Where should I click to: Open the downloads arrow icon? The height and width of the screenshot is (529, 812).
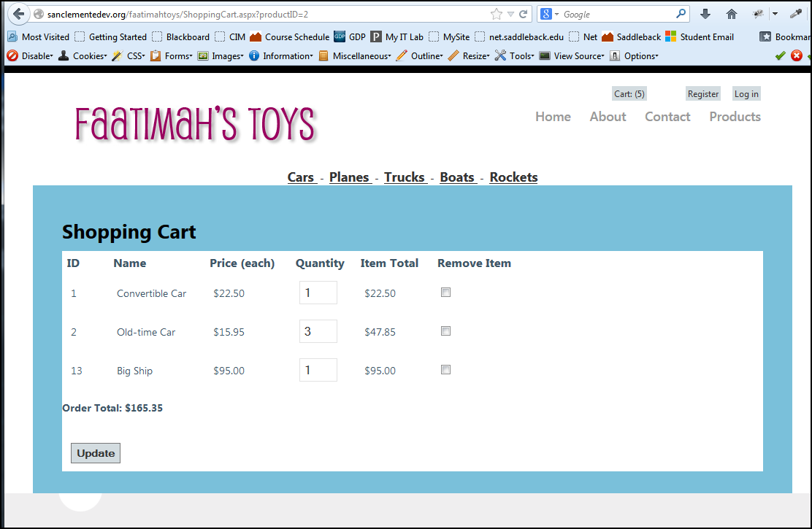[x=705, y=14]
